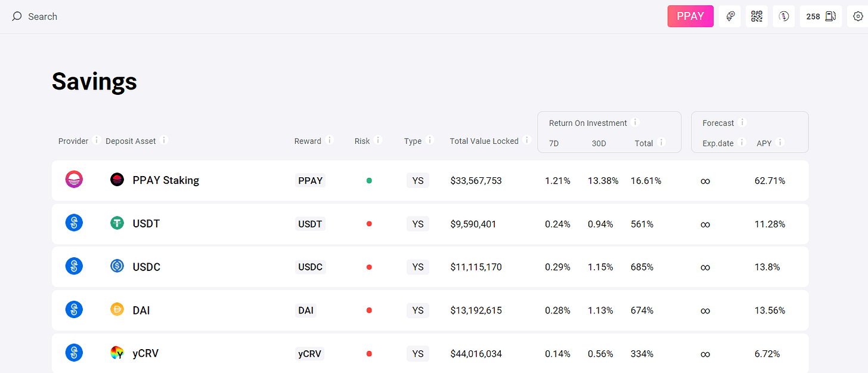Viewport: 868px width, 373px height.
Task: Click the orange DAI coin icon
Action: click(x=117, y=310)
